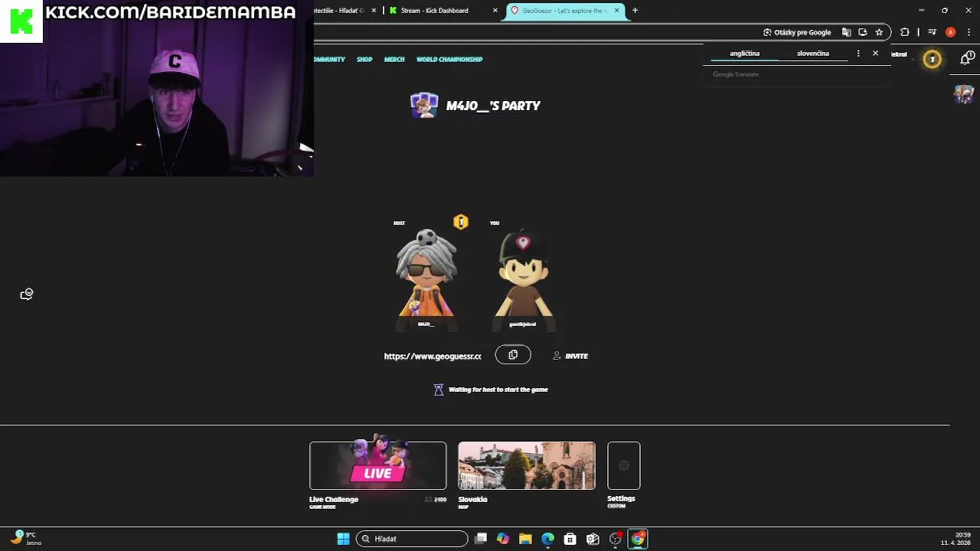Open the friends avatar icon at right edge
The width and height of the screenshot is (980, 551).
963,94
